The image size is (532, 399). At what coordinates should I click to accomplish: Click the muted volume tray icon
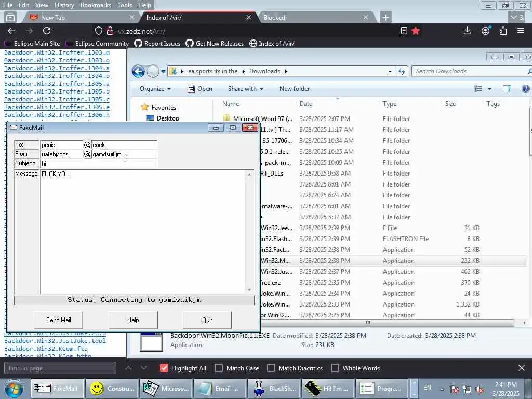(480, 390)
